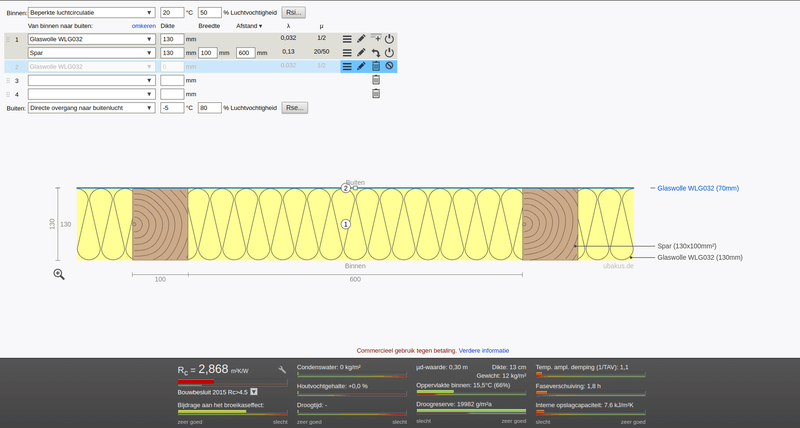This screenshot has height=428, width=800.
Task: Toggle power icon for Glaswolle layer 1
Action: click(389, 39)
